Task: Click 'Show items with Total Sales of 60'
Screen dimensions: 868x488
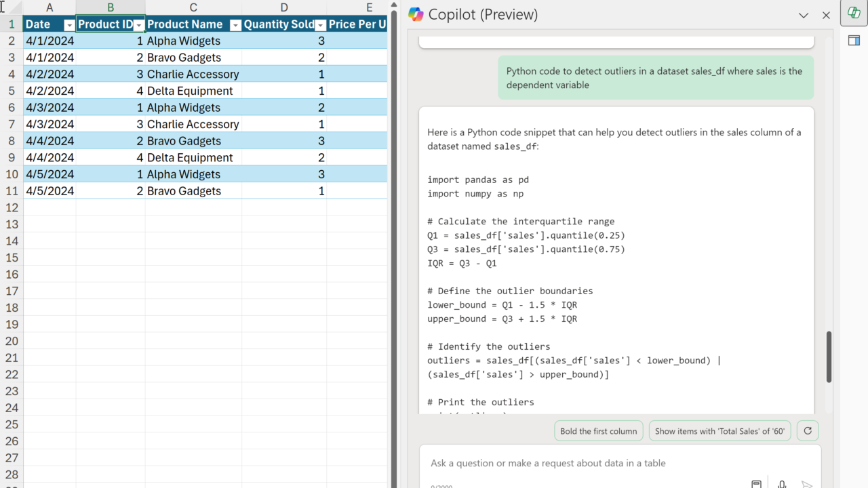Action: point(719,431)
